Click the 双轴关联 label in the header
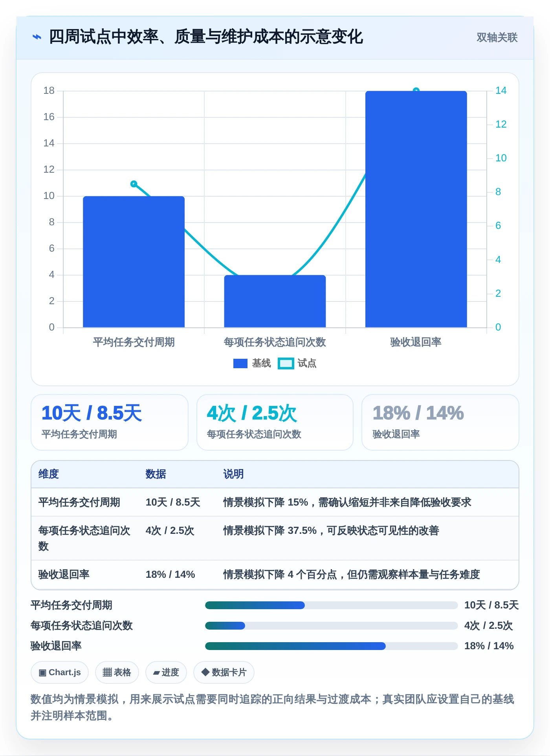The height and width of the screenshot is (756, 550). click(497, 37)
